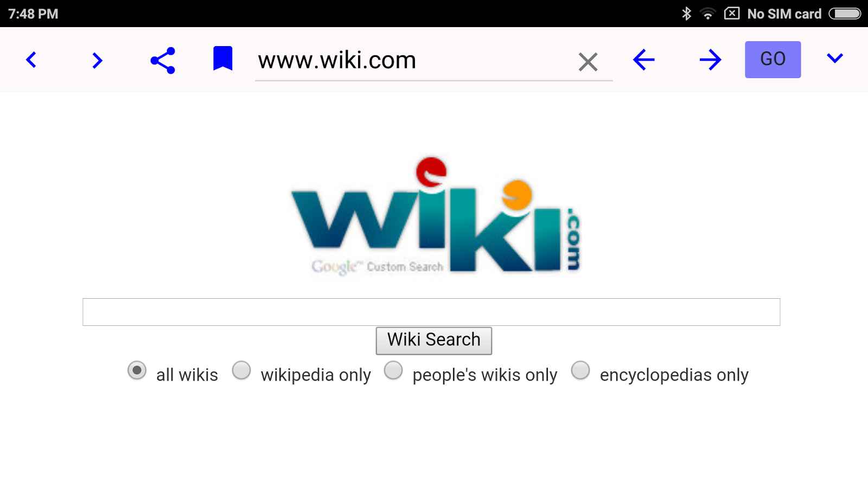The image size is (868, 488).
Task: Expand the toolbar dropdown chevron
Action: click(835, 58)
